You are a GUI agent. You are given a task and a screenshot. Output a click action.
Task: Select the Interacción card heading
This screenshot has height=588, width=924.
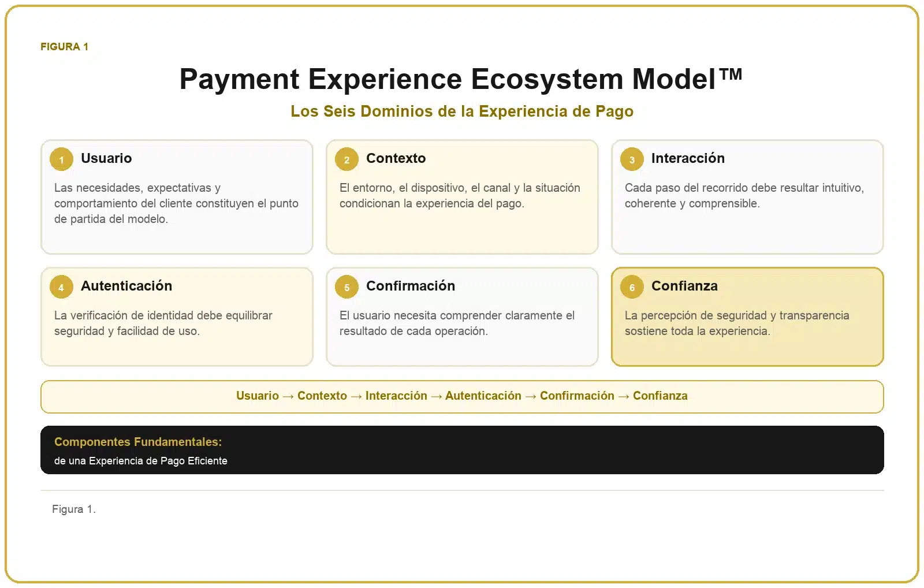pyautogui.click(x=688, y=158)
